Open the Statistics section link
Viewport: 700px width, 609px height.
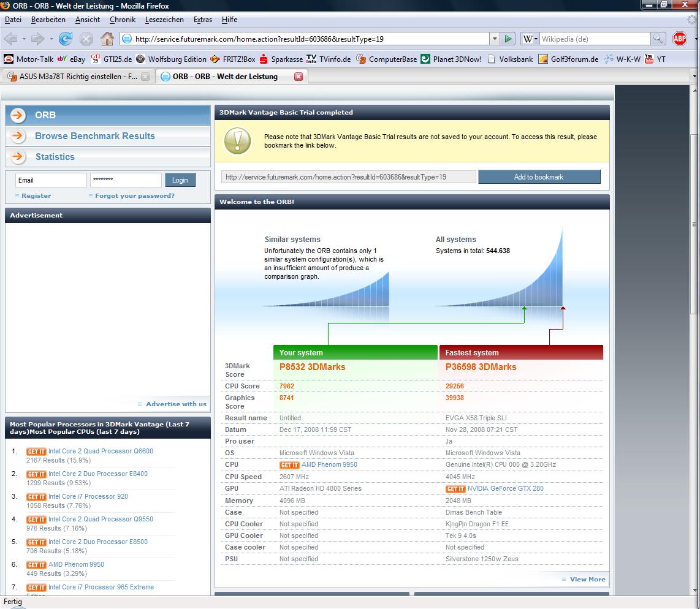tap(55, 157)
